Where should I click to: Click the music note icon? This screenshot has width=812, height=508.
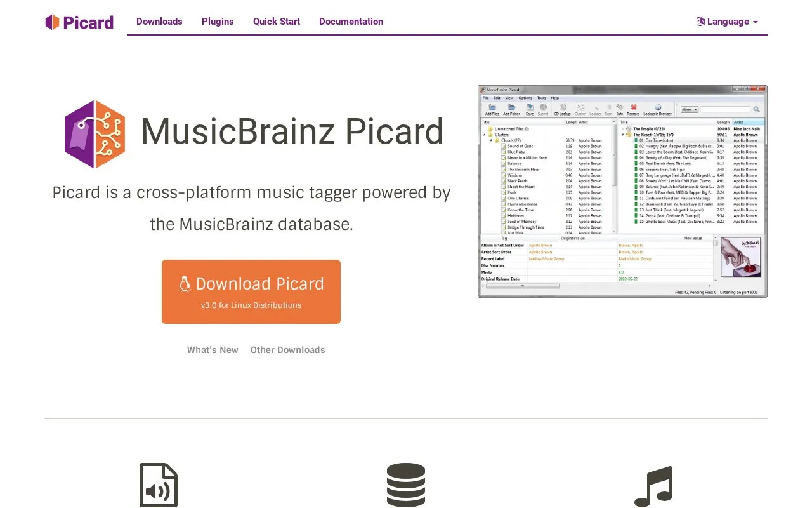tap(653, 486)
